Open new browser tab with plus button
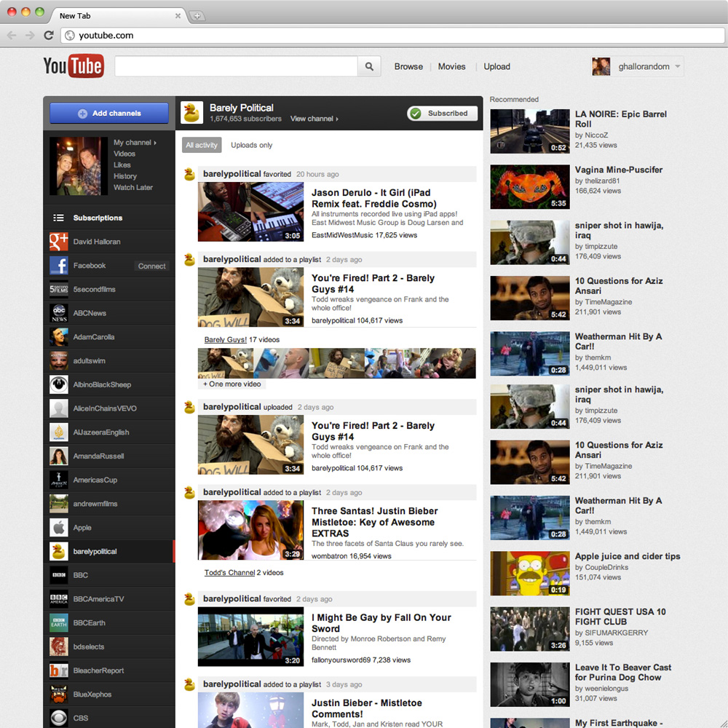 coord(197,15)
